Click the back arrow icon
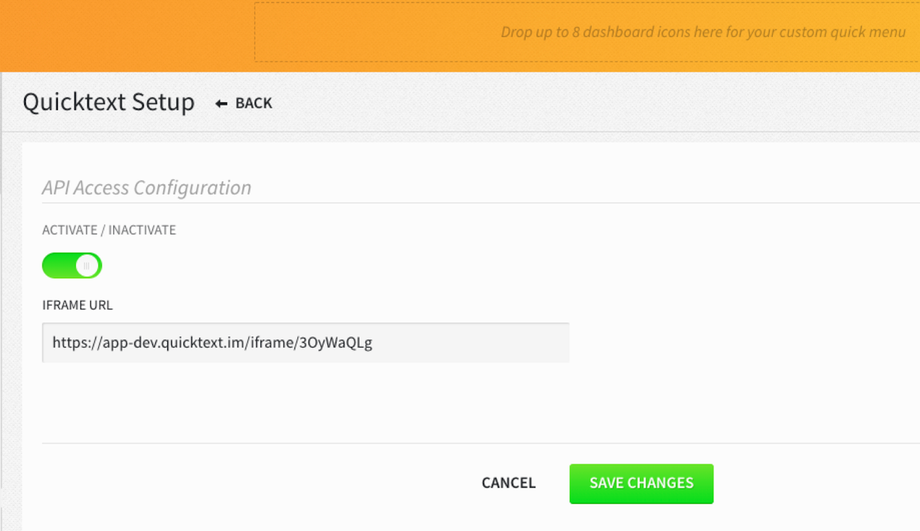The image size is (920, 531). [221, 104]
